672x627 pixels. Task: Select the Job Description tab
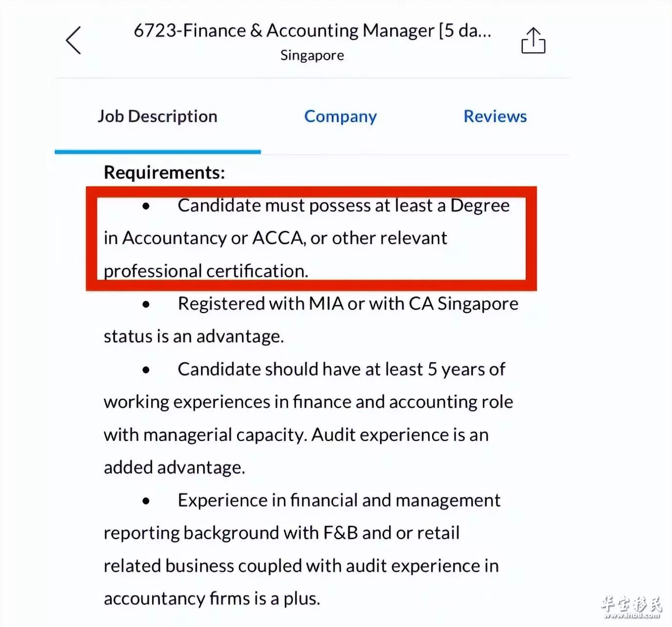(158, 117)
